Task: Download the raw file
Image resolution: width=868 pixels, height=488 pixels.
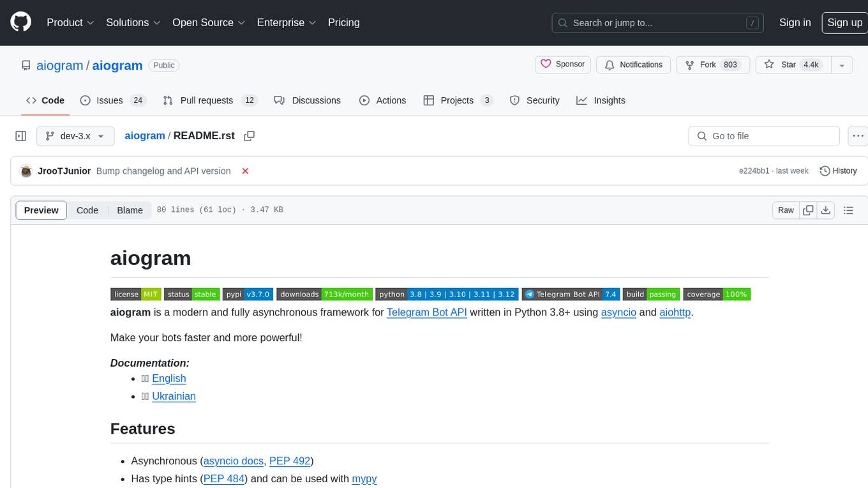Action: click(x=826, y=210)
